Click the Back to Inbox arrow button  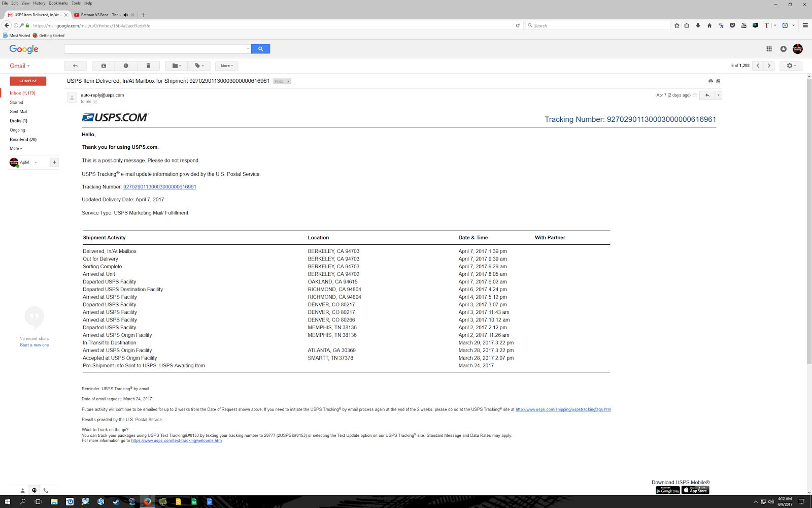pyautogui.click(x=75, y=66)
